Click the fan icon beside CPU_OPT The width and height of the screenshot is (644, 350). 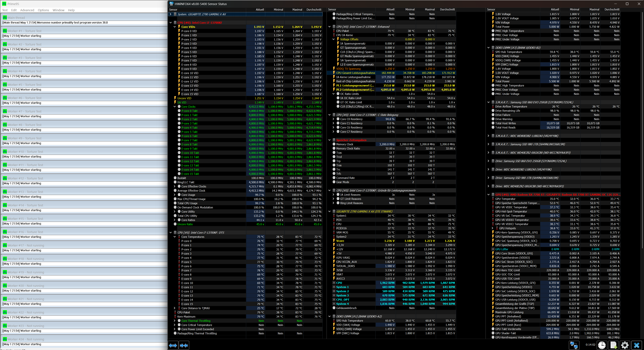coord(334,300)
